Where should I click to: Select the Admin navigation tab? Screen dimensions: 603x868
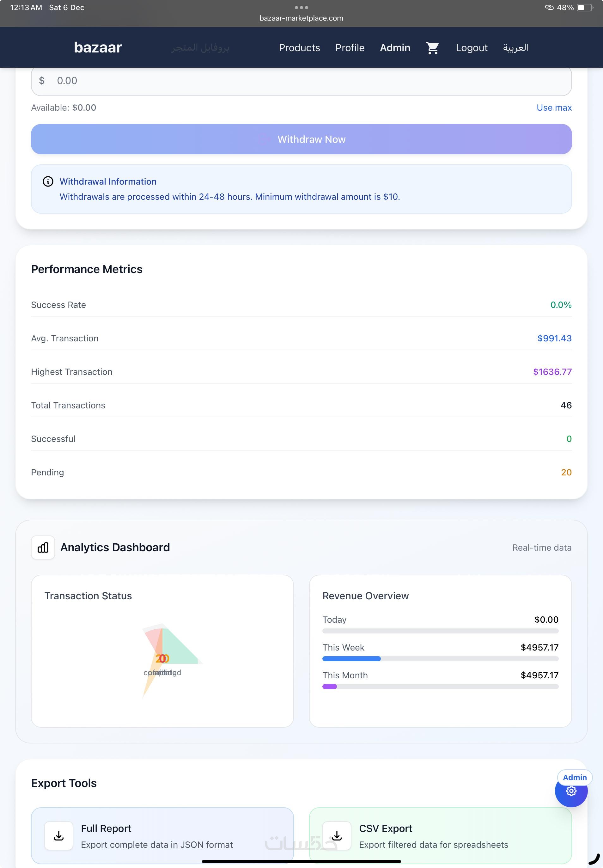(395, 48)
